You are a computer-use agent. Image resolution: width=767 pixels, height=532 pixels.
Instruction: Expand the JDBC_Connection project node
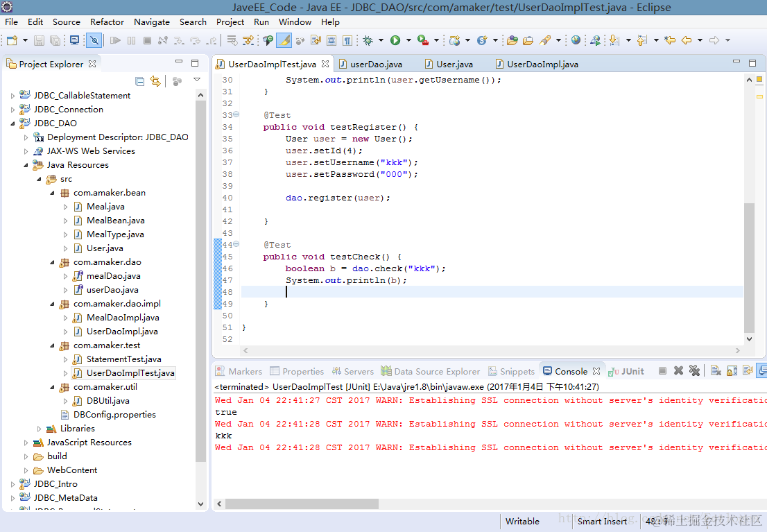pyautogui.click(x=12, y=110)
